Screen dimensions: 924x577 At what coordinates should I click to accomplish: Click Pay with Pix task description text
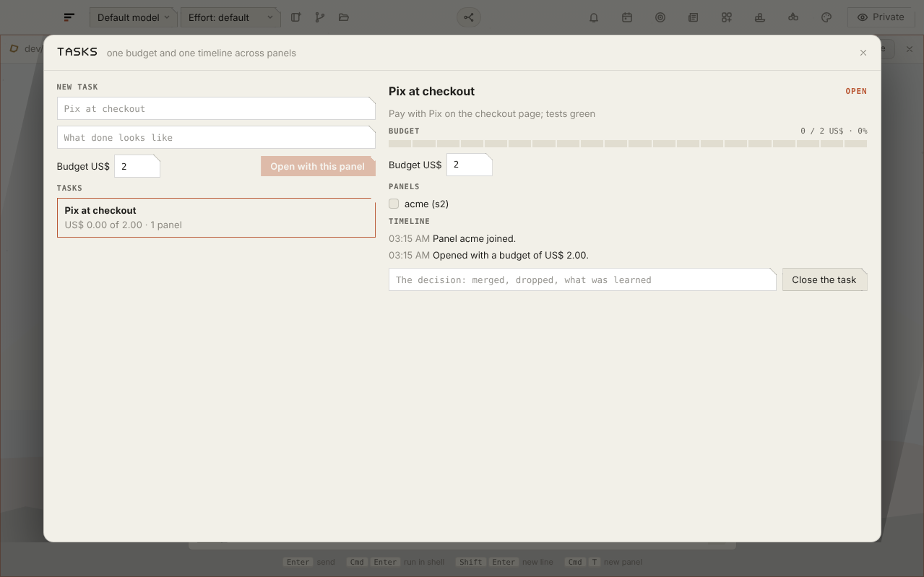click(x=492, y=113)
